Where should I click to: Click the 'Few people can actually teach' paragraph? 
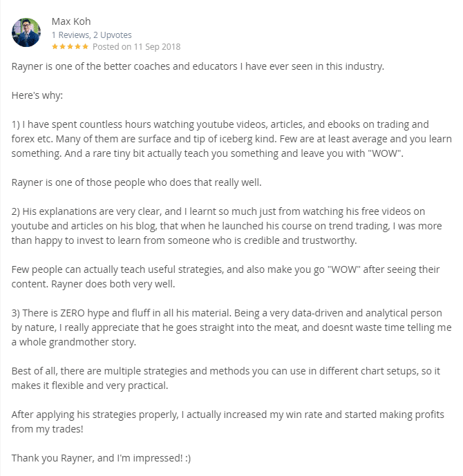(225, 276)
